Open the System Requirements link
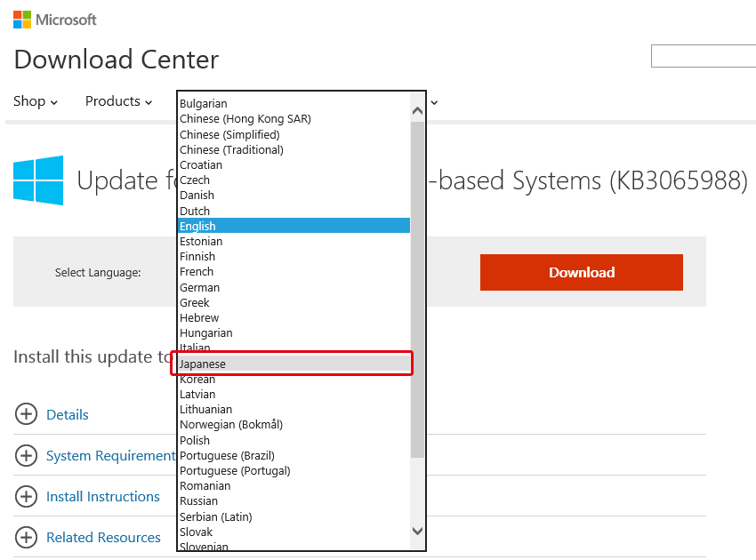This screenshot has width=756, height=560. (111, 455)
